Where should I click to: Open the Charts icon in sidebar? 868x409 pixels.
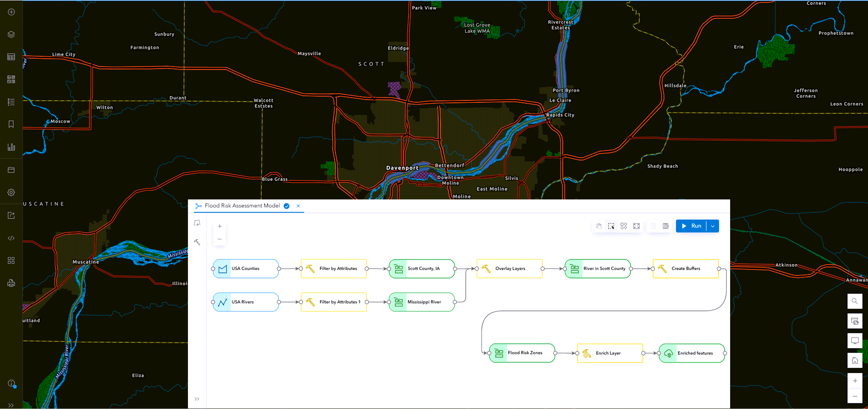click(11, 147)
